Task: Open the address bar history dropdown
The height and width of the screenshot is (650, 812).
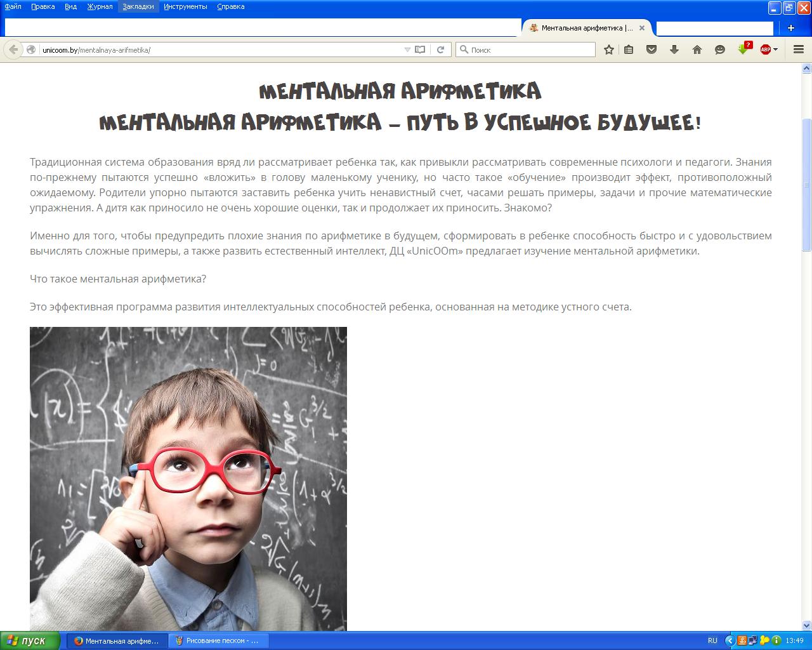Action: [x=407, y=50]
